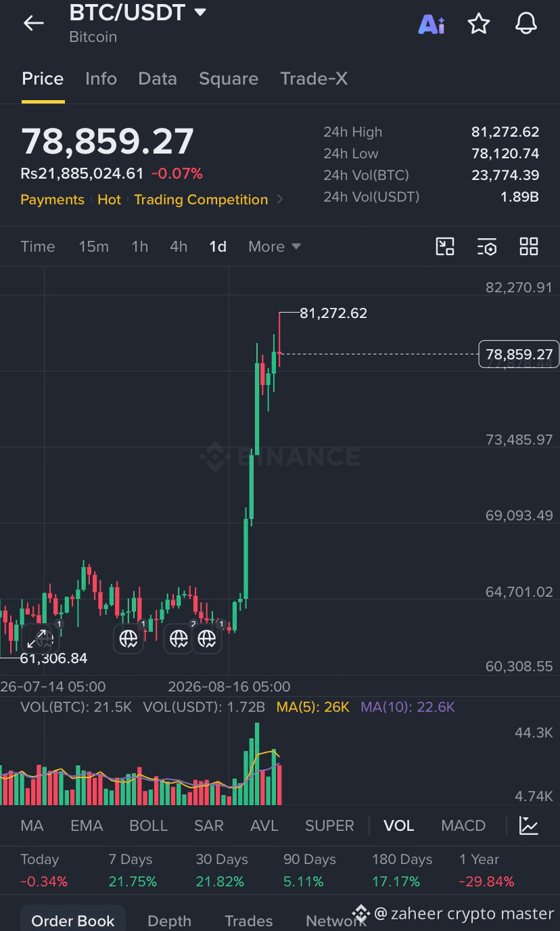Tap the 24h Low value 78,120.74
The height and width of the screenshot is (931, 560).
[x=505, y=154]
